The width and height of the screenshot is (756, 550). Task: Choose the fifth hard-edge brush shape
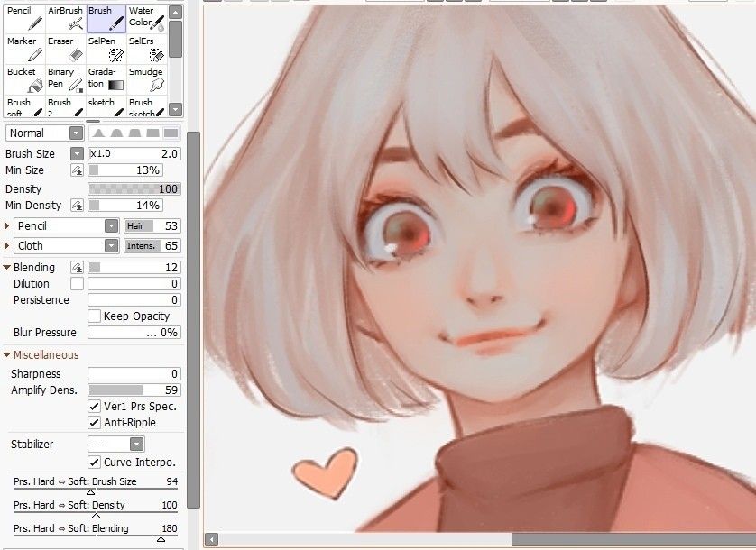click(x=171, y=133)
